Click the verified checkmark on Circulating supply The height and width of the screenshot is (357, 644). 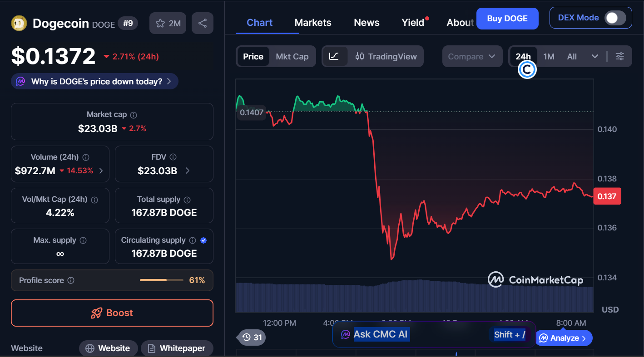point(204,240)
